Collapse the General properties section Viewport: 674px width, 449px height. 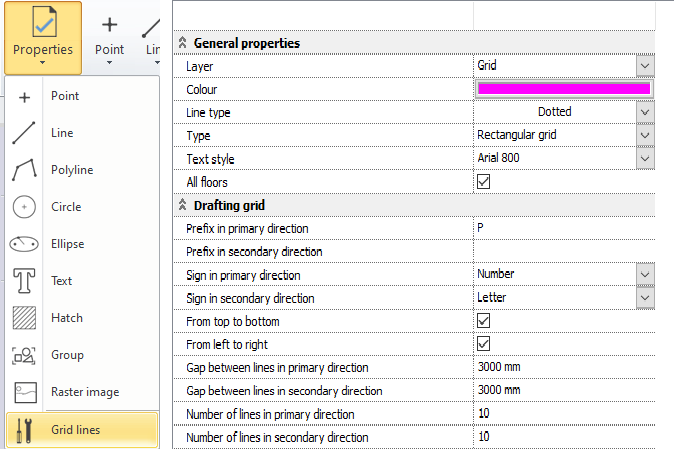click(182, 43)
